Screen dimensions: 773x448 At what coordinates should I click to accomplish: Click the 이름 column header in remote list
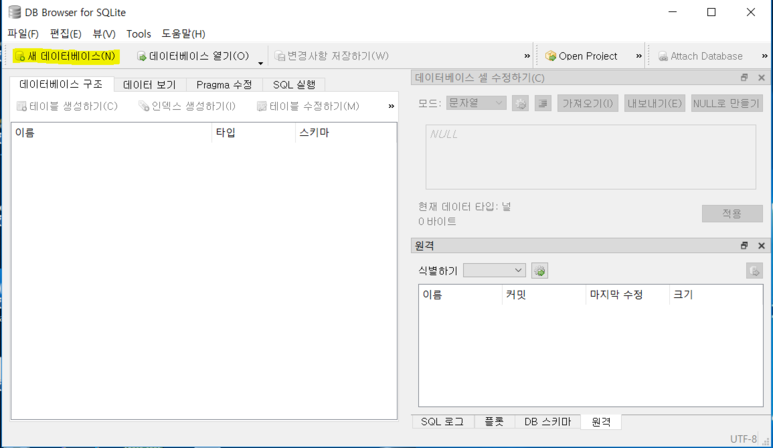point(460,295)
